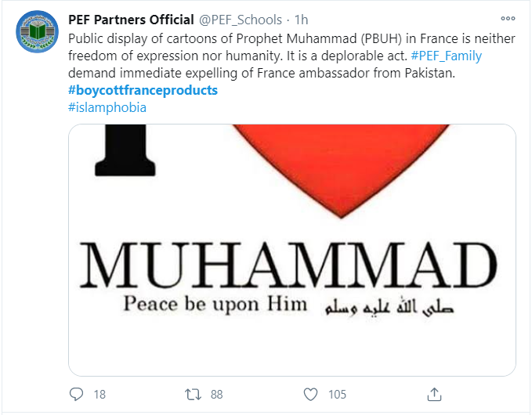Image resolution: width=532 pixels, height=415 pixels.
Task: Visit the @PEF_Schools handle link
Action: point(241,20)
